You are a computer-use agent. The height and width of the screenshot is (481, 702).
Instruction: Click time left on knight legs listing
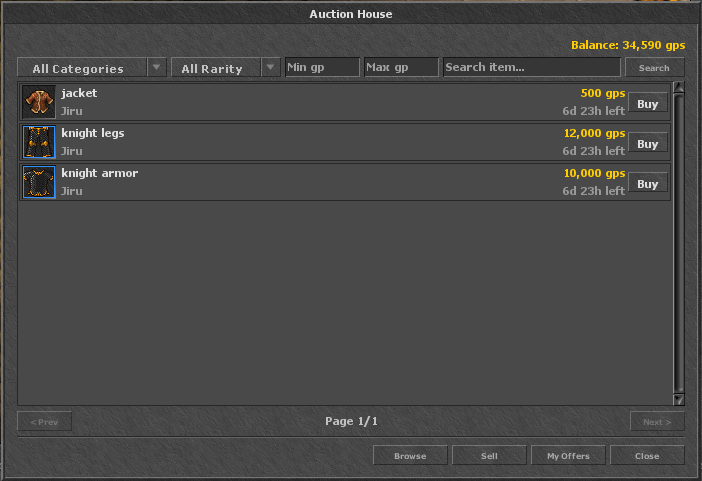click(593, 151)
